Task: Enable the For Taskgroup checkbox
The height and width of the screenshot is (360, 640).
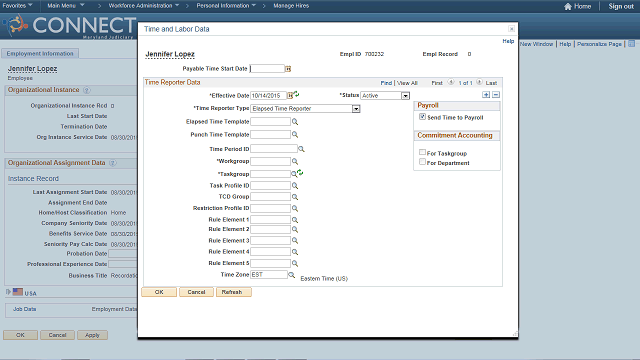Action: point(422,152)
